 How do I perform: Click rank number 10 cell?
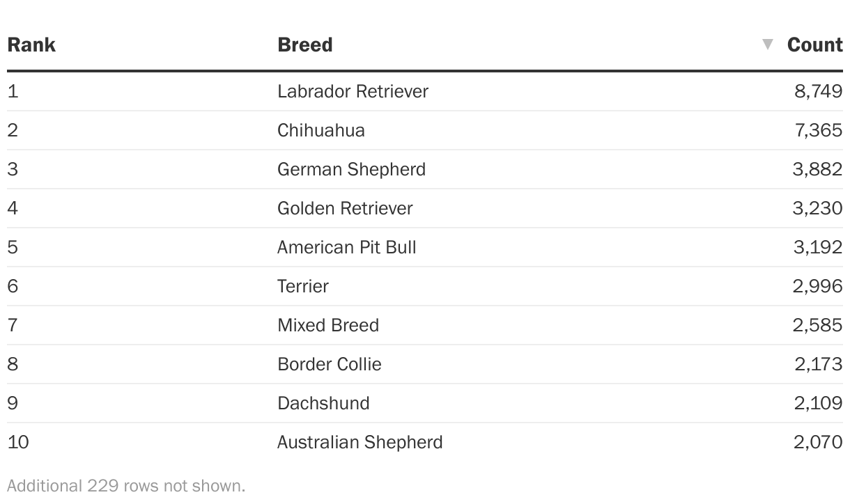point(18,442)
